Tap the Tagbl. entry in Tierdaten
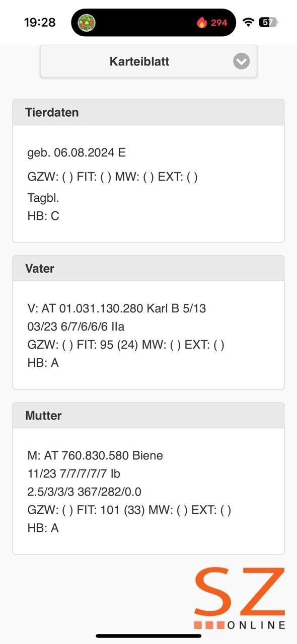This screenshot has height=644, width=297. click(43, 198)
